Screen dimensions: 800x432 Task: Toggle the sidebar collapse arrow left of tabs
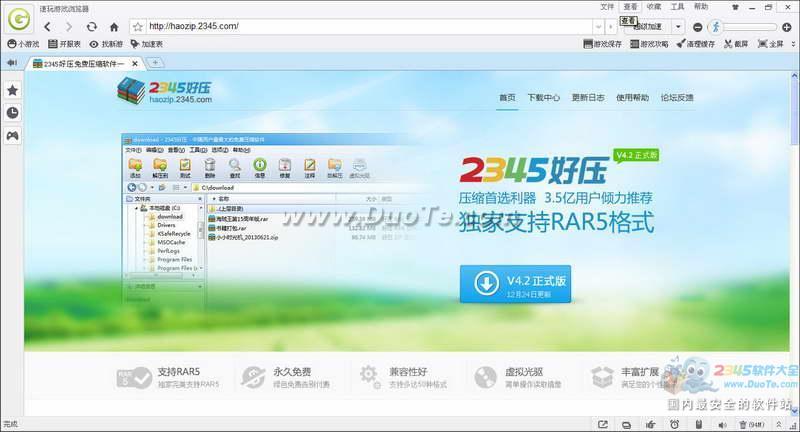(12, 63)
